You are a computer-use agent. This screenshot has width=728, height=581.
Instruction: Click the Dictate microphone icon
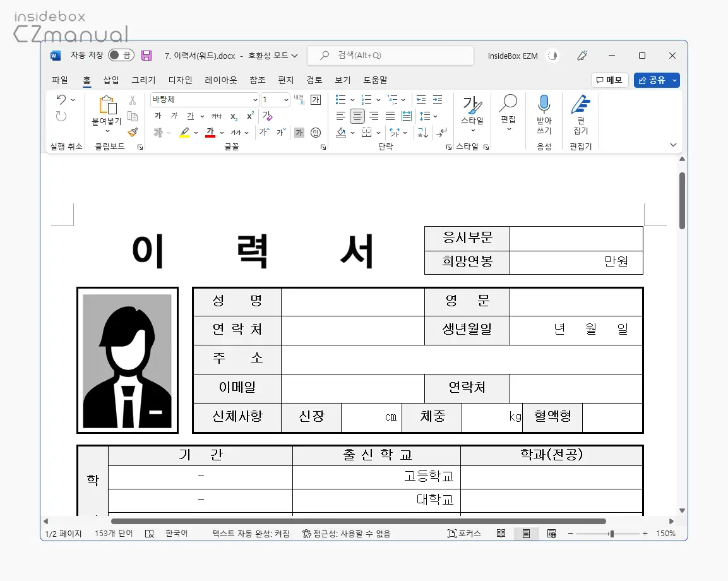pos(544,104)
